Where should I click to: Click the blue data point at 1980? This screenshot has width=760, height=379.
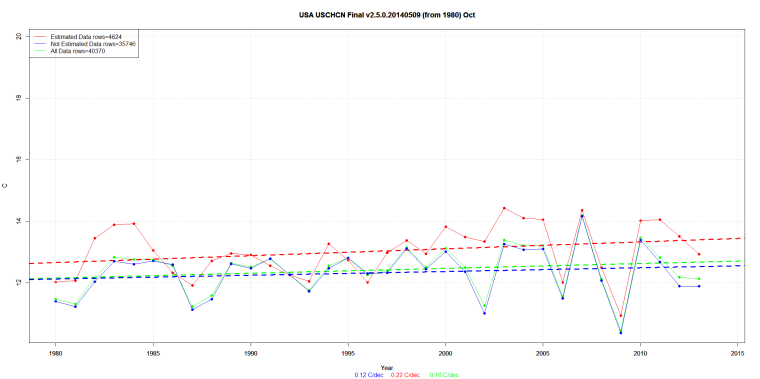coord(55,301)
